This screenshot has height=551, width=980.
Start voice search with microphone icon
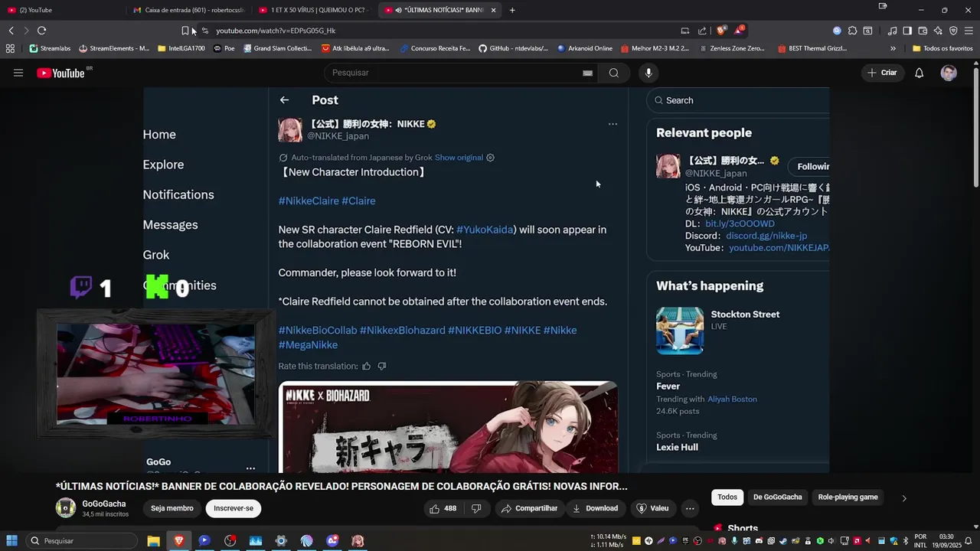[x=648, y=73]
